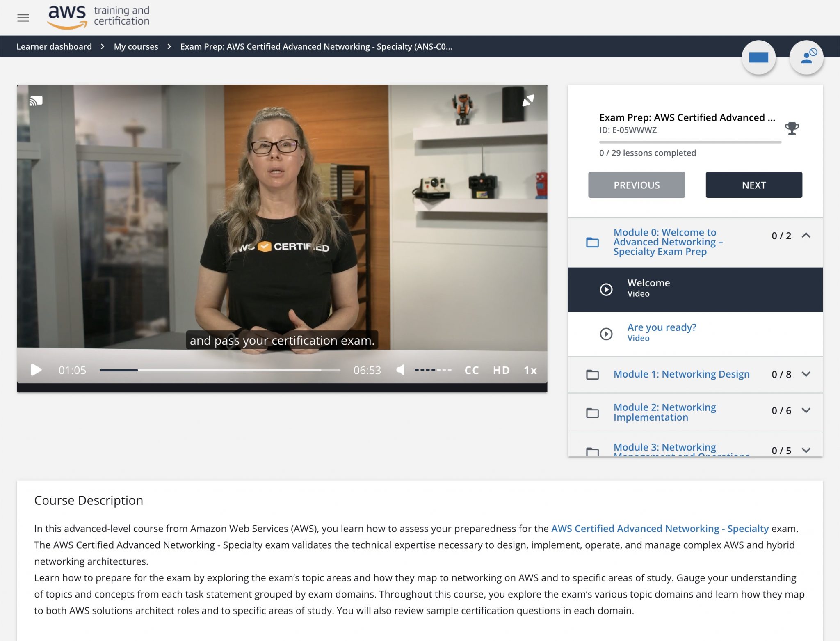Mute the video with the speaker icon
Screen dimensions: 840x641
pos(400,370)
